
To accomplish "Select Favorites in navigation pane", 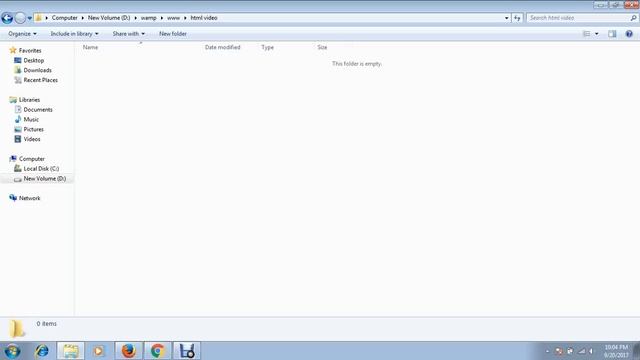I will point(30,51).
